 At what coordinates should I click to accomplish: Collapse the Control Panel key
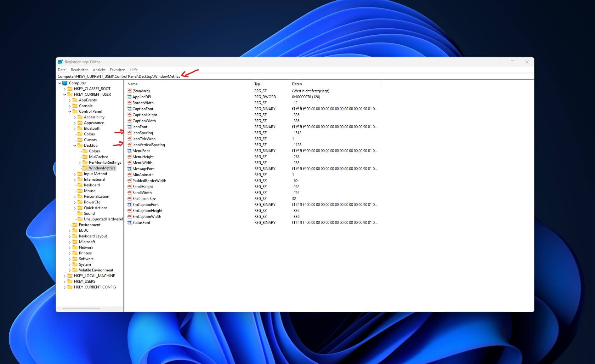[x=70, y=111]
